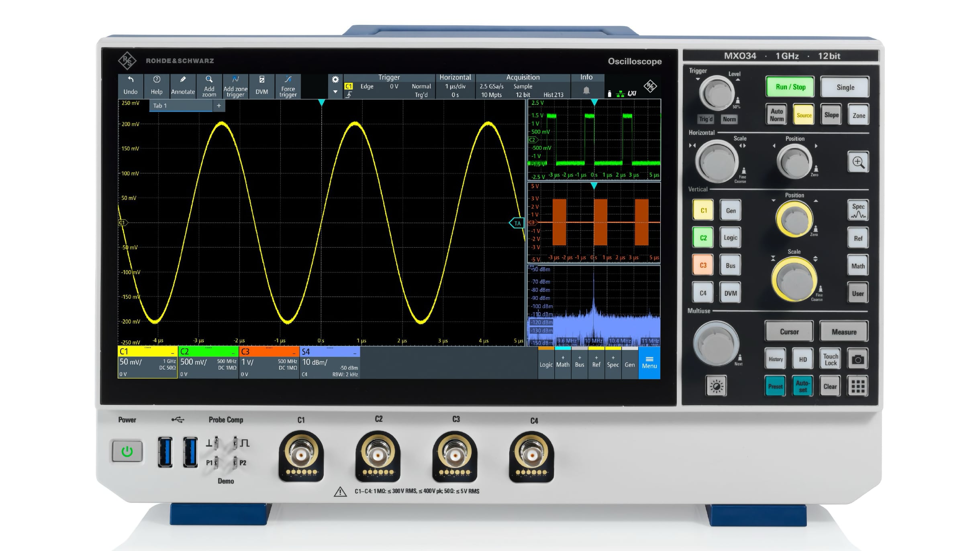
Task: Open Help from the toolbar
Action: pos(156,86)
